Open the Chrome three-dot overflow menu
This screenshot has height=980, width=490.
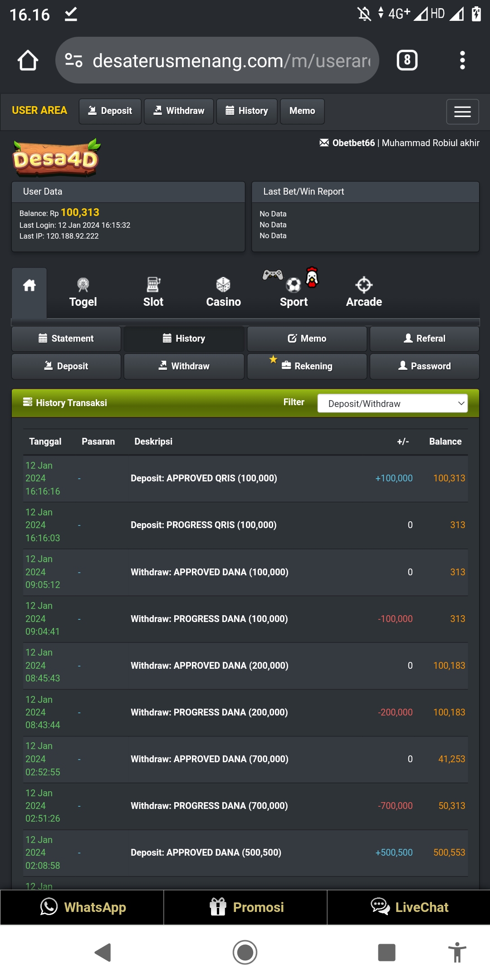(x=462, y=60)
